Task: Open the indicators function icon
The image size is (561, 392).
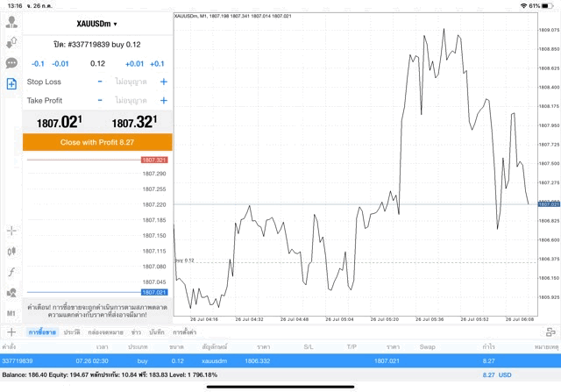Action: 11,272
